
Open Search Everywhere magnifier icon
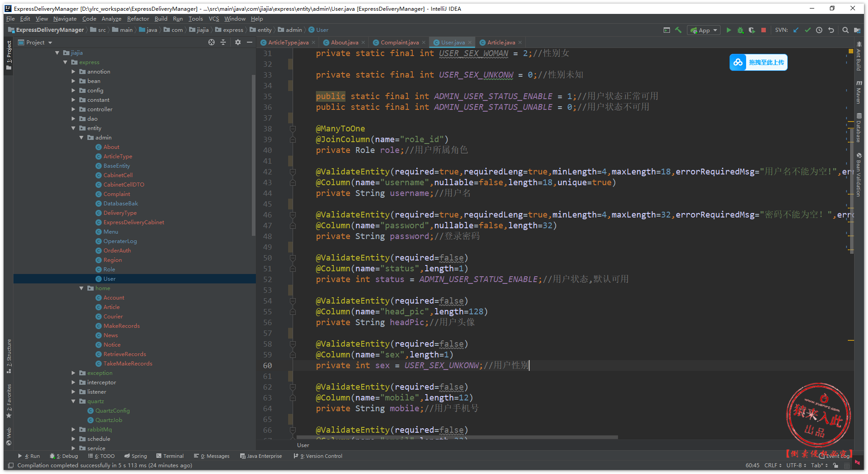(845, 30)
